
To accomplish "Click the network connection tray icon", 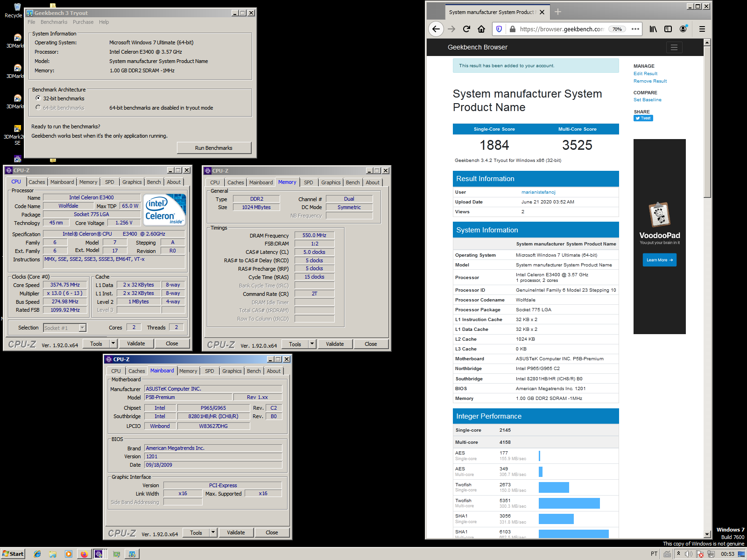I will point(711,554).
